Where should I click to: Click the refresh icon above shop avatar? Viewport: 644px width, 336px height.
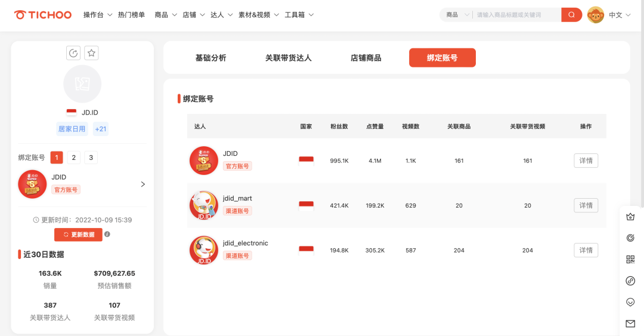73,53
